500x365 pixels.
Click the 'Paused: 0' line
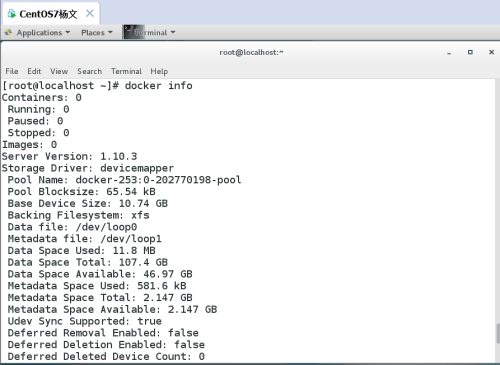point(35,121)
